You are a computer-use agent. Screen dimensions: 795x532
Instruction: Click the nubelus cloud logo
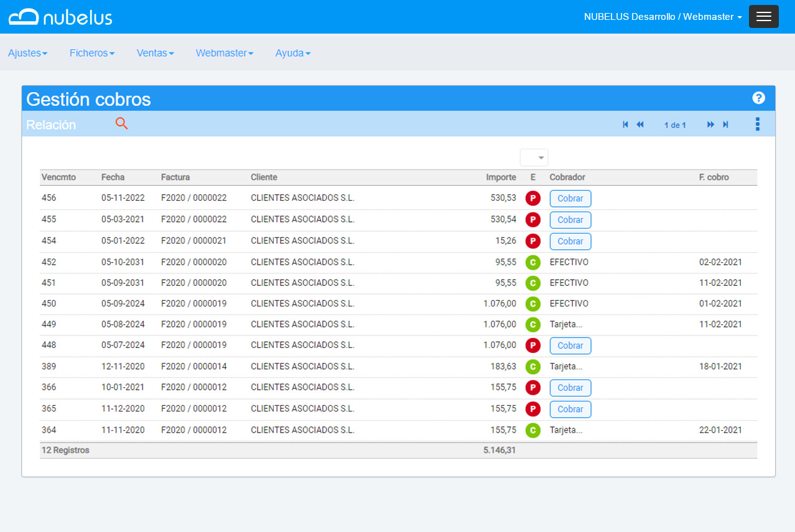click(60, 17)
